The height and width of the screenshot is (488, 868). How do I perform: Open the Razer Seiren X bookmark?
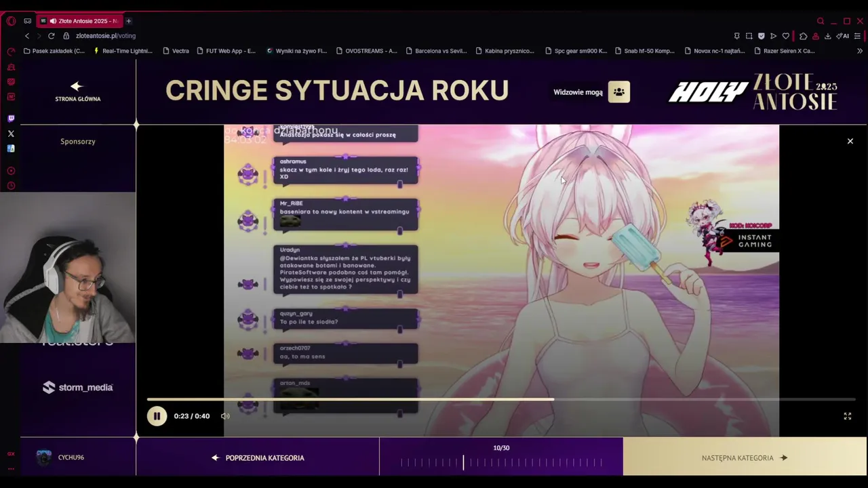[784, 51]
